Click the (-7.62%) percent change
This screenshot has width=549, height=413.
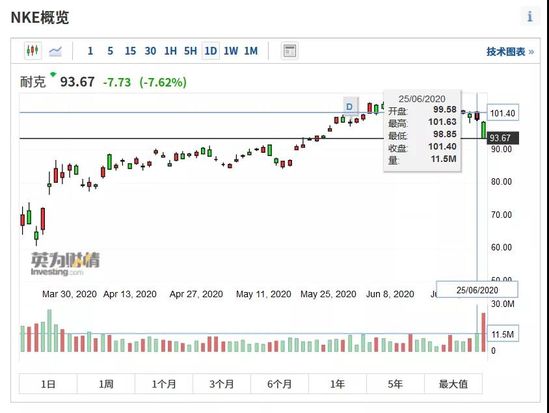(163, 83)
